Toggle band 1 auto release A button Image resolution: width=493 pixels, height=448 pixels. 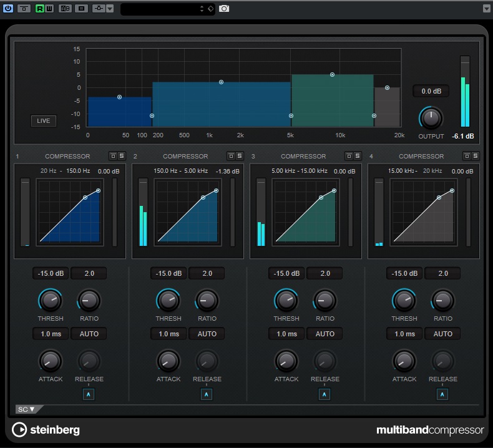click(x=89, y=394)
